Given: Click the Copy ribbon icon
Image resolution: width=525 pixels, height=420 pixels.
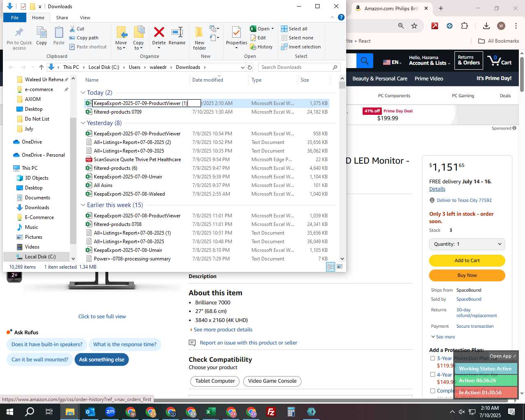Looking at the screenshot, I should 41,36.
